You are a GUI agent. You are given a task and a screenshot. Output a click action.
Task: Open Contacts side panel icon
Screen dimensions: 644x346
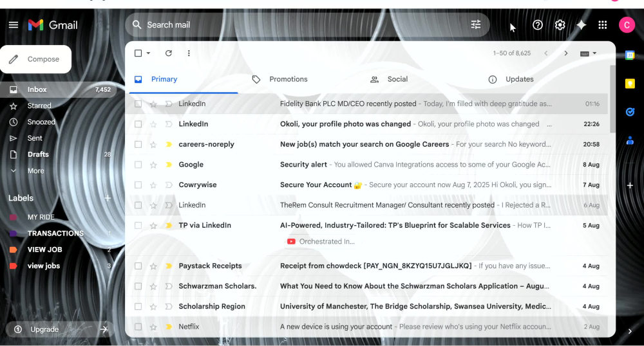pyautogui.click(x=630, y=141)
